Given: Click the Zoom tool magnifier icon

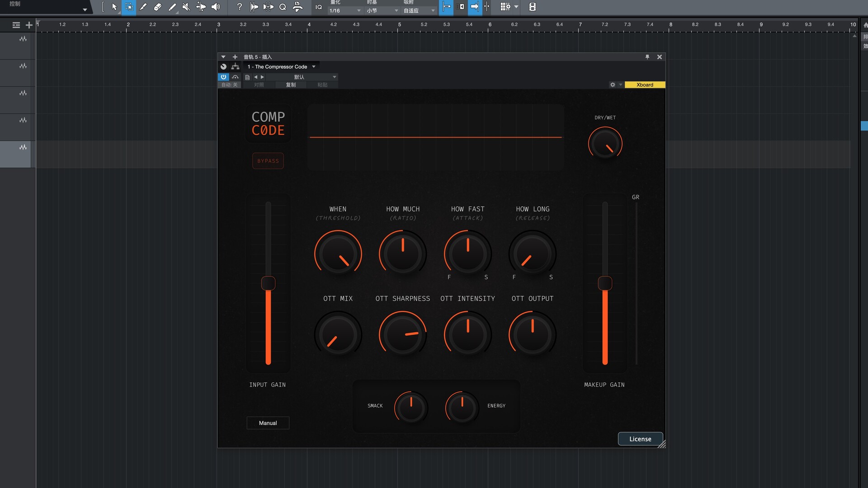Looking at the screenshot, I should coord(283,7).
